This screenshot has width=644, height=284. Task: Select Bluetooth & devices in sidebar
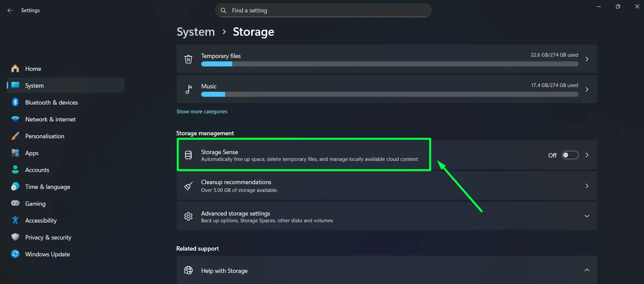tap(66, 102)
